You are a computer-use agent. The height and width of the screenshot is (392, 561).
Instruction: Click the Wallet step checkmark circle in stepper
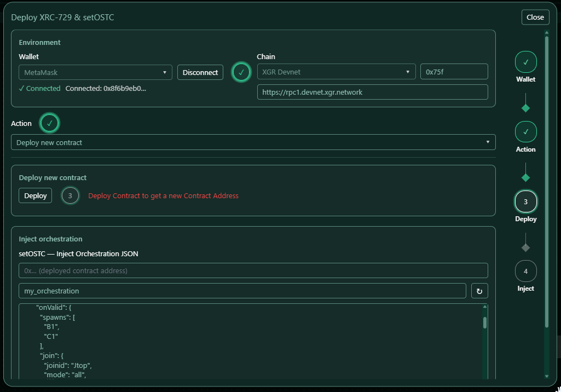(x=525, y=62)
